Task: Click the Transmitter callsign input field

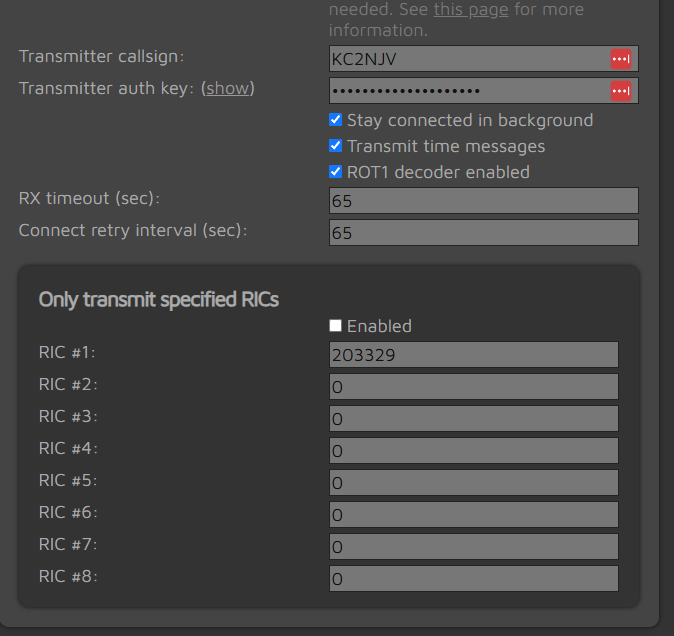Action: click(x=468, y=59)
